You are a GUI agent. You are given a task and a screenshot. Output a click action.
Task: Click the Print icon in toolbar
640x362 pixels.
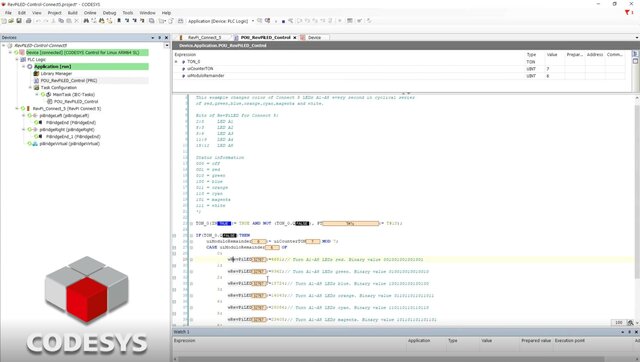29,21
